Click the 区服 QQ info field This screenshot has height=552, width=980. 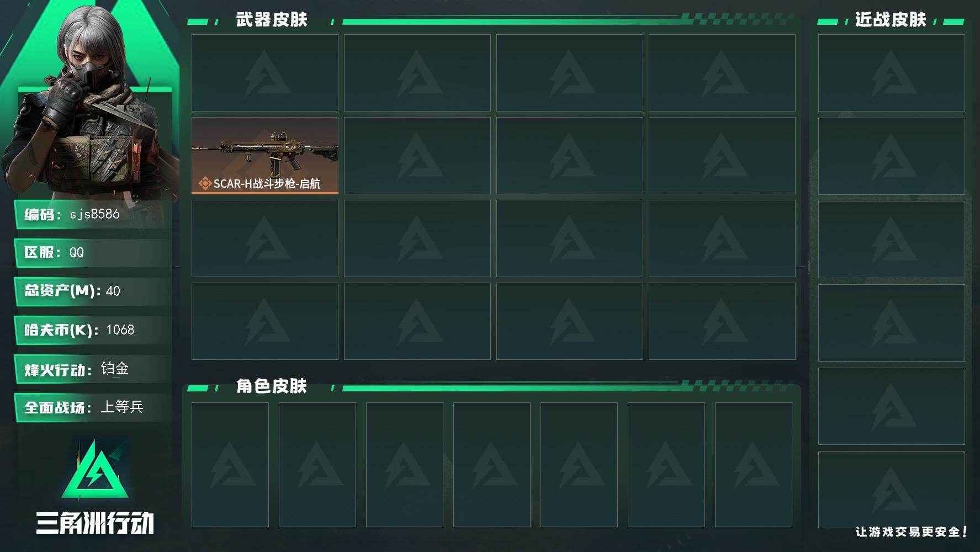coord(93,253)
